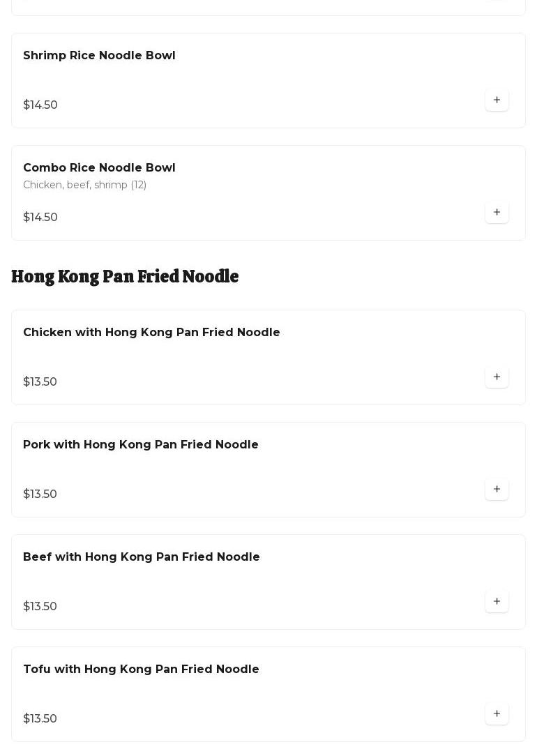Add Beef Hong Kong Pan Fried Noodle
537x756 pixels.
coord(497,601)
